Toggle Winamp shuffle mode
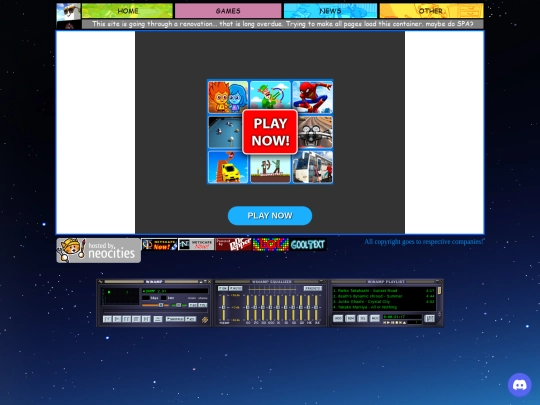 175,319
